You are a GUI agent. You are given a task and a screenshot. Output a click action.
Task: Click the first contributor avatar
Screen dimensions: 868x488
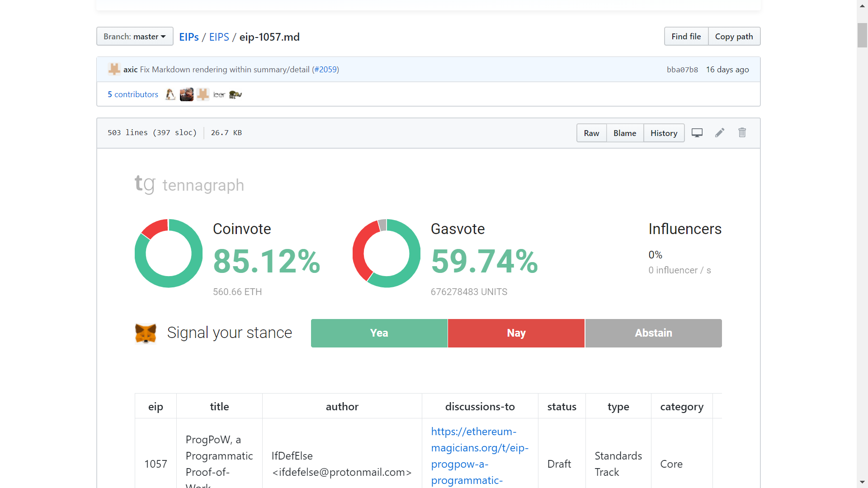point(170,94)
